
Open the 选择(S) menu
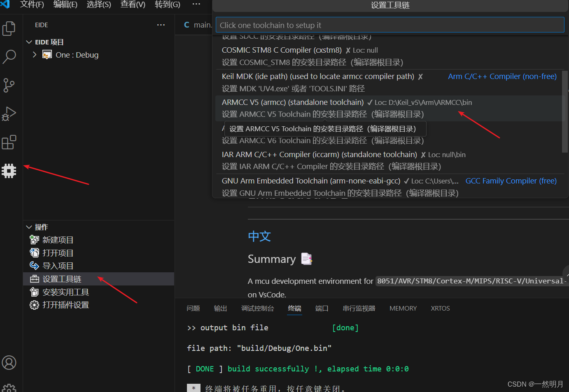click(99, 5)
